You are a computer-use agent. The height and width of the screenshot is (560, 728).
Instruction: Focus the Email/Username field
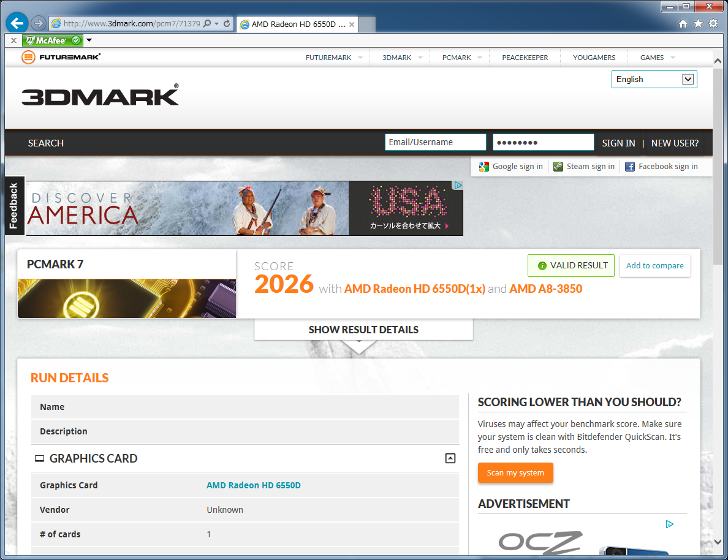point(436,142)
